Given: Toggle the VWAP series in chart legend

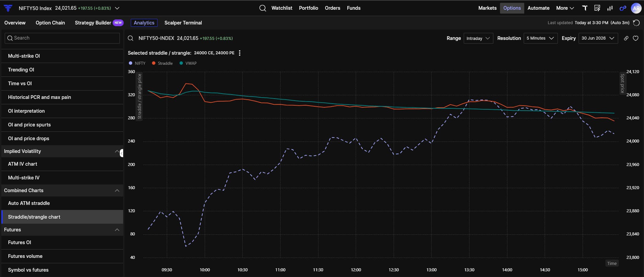Looking at the screenshot, I should tap(188, 63).
